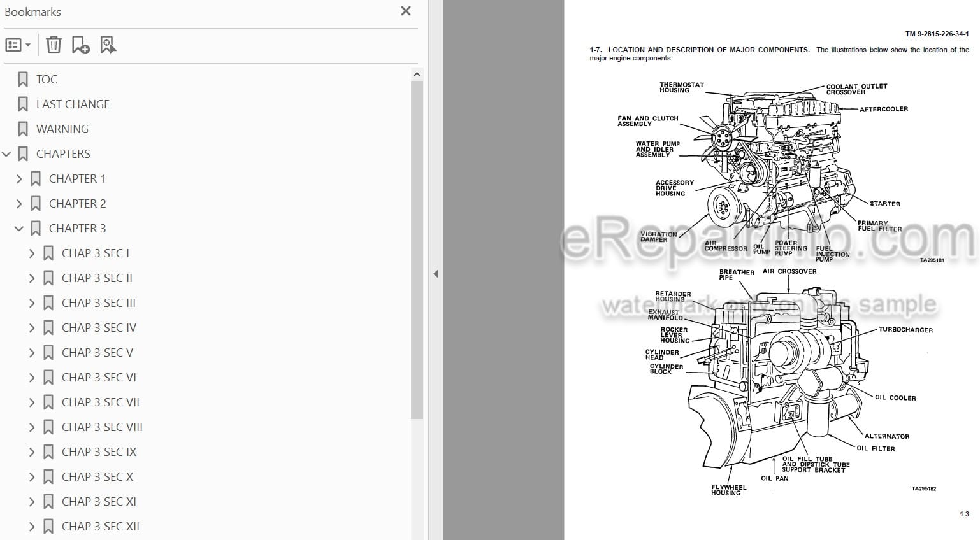
Task: Click bookmark icon next to CHAPTER 1
Action: tap(36, 179)
